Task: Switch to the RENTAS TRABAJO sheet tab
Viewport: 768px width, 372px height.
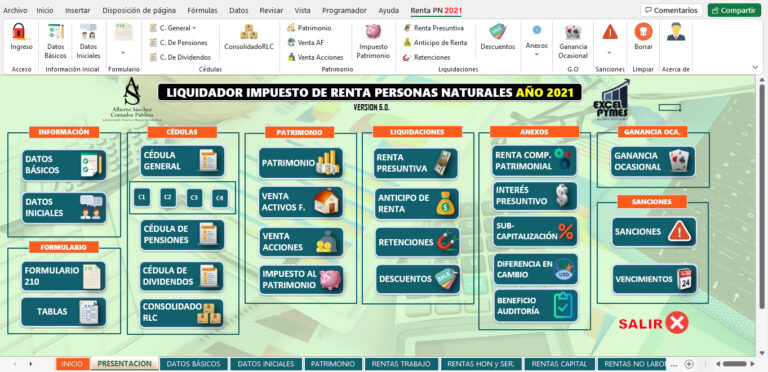Action: [x=401, y=364]
